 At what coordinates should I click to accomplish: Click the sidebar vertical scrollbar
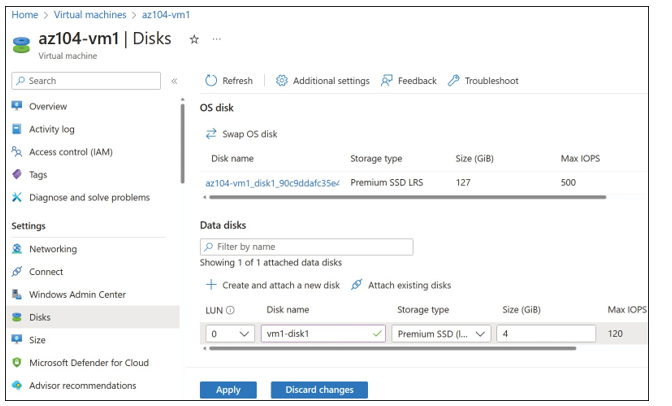pos(183,144)
